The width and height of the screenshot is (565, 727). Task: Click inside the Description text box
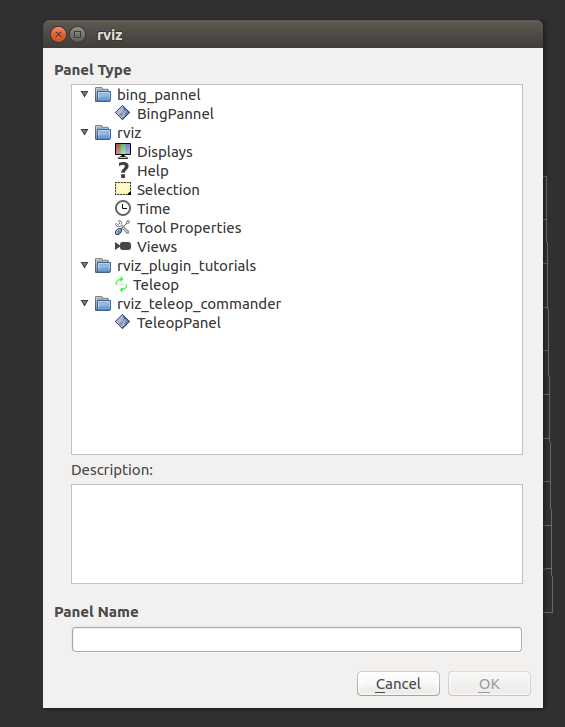point(297,534)
